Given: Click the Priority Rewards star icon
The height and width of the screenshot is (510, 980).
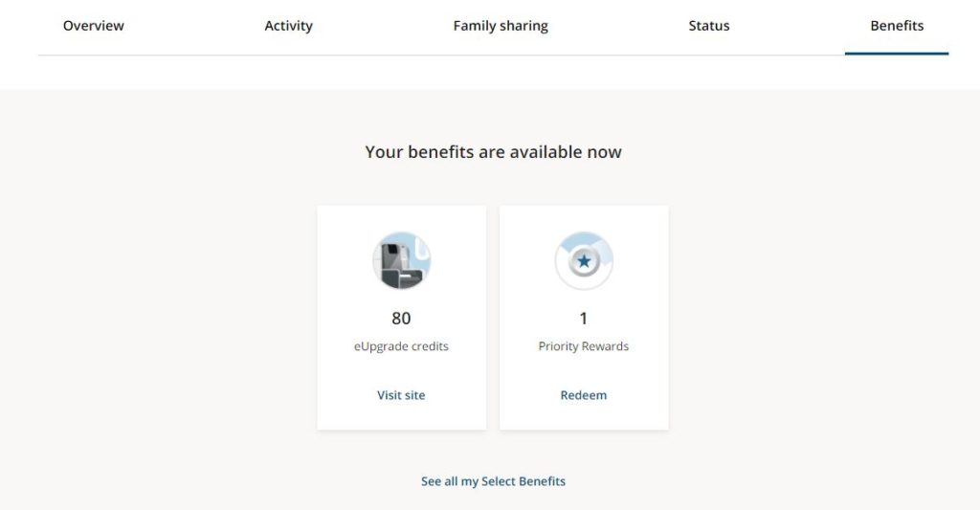Looking at the screenshot, I should [x=584, y=260].
